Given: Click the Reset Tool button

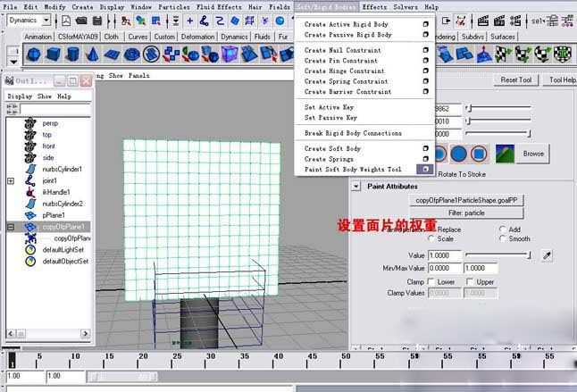Looking at the screenshot, I should click(516, 79).
